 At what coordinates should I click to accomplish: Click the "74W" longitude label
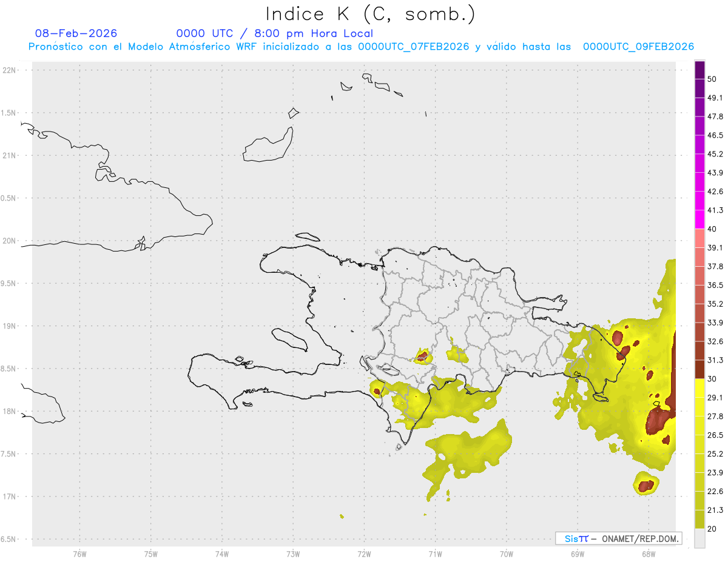(221, 555)
